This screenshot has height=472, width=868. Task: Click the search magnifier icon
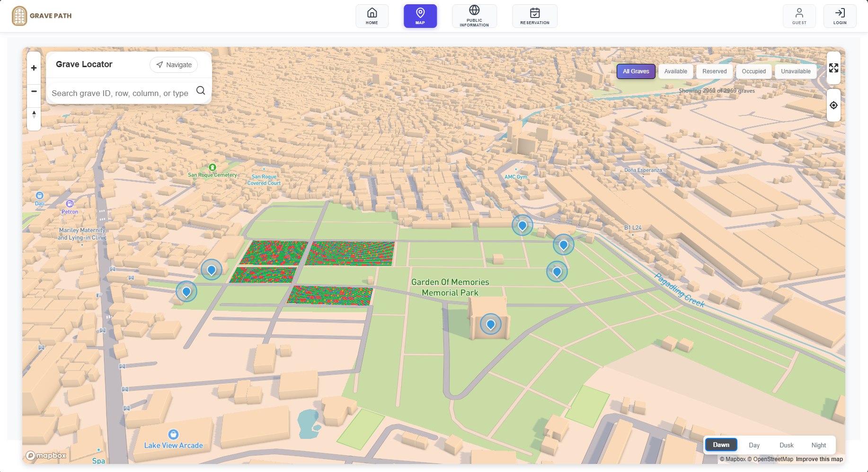pyautogui.click(x=201, y=90)
